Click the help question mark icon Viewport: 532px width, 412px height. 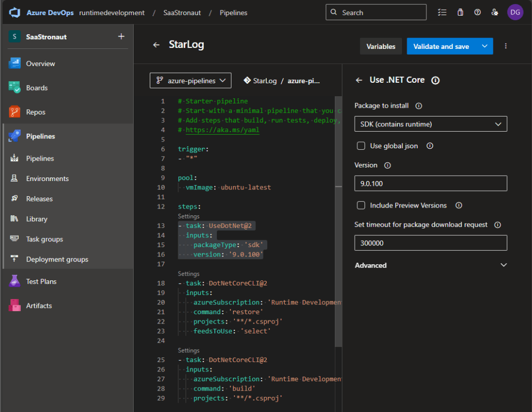click(x=477, y=12)
